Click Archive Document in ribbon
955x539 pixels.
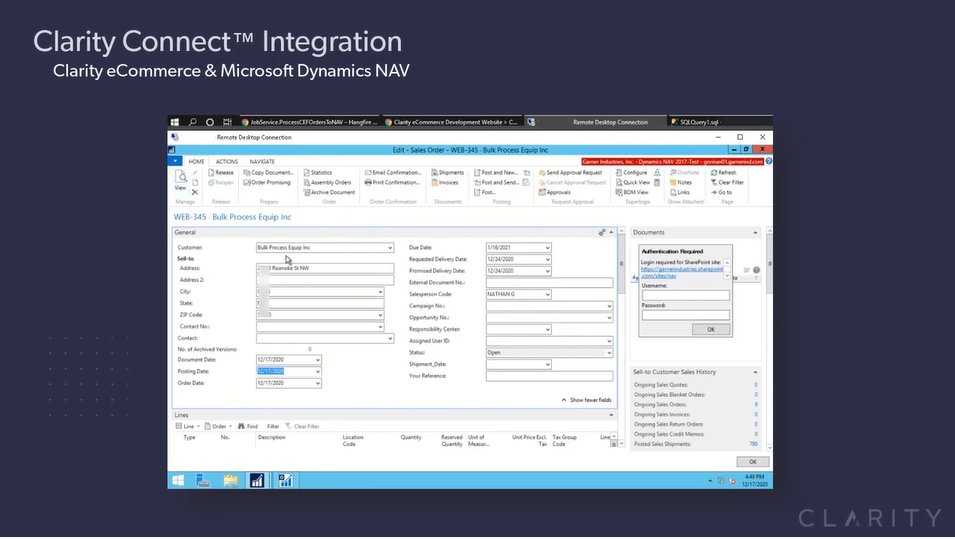click(329, 192)
